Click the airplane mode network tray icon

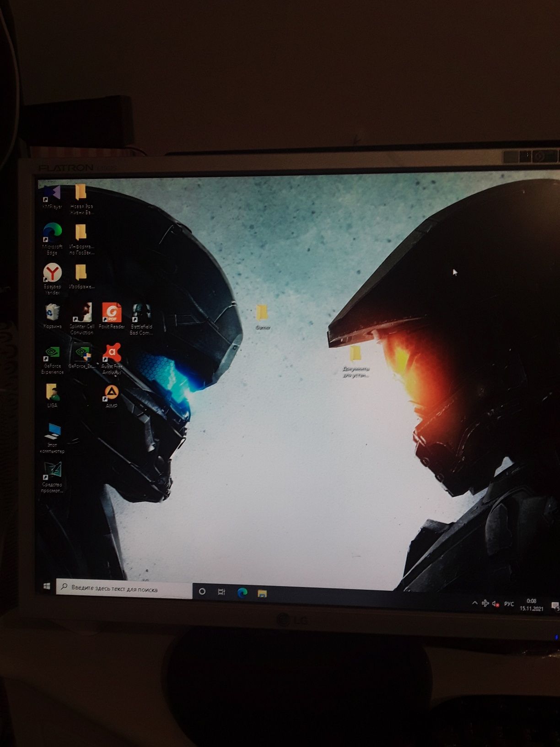tap(485, 604)
